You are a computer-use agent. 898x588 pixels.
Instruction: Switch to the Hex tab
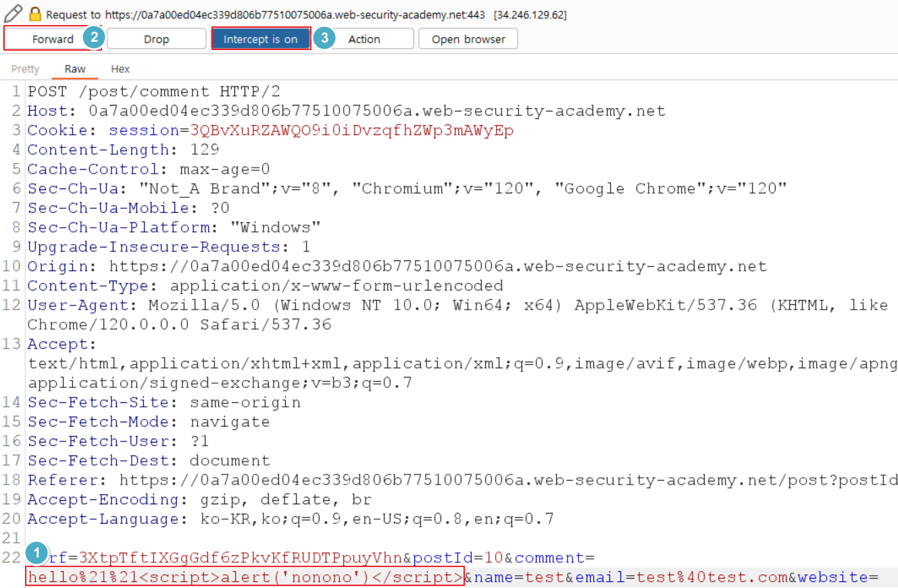point(120,69)
